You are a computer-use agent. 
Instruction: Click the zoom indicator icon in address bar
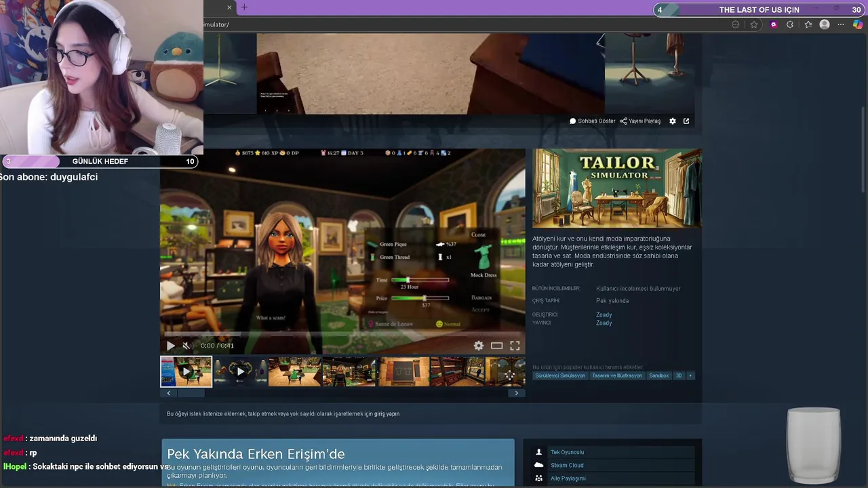pos(735,24)
